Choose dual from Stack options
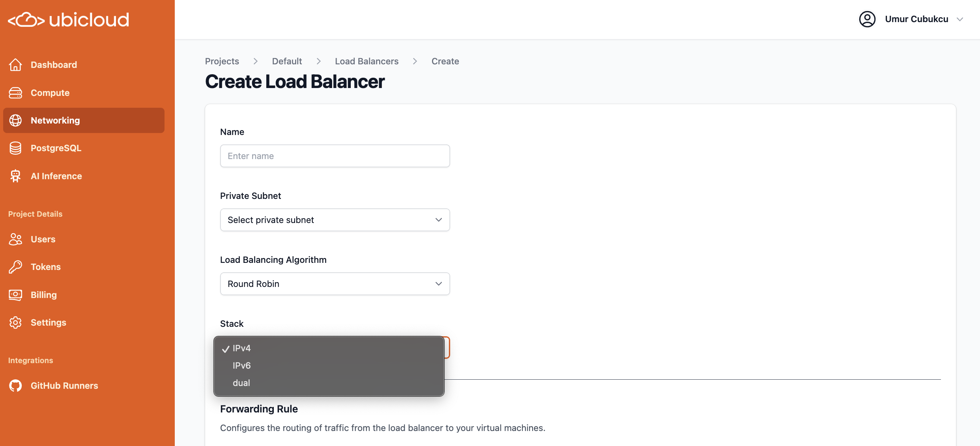 241,383
